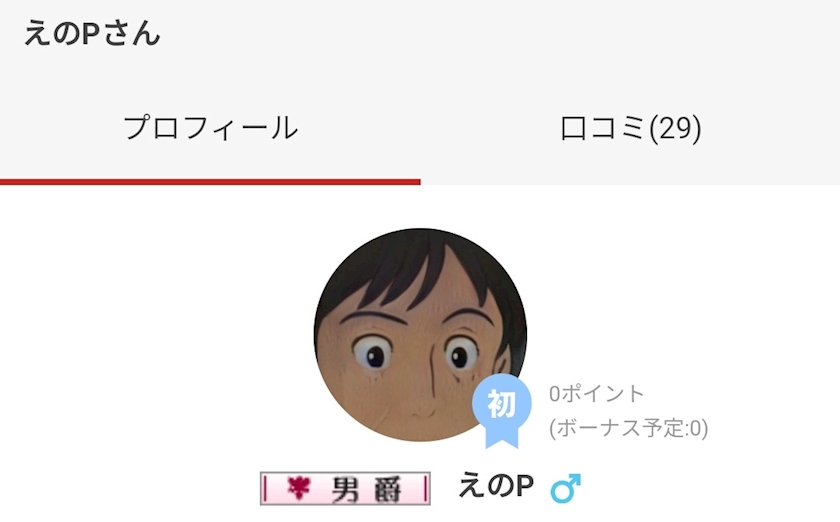Open the 口コミ(29) tab
The image size is (840, 522).
[x=630, y=128]
